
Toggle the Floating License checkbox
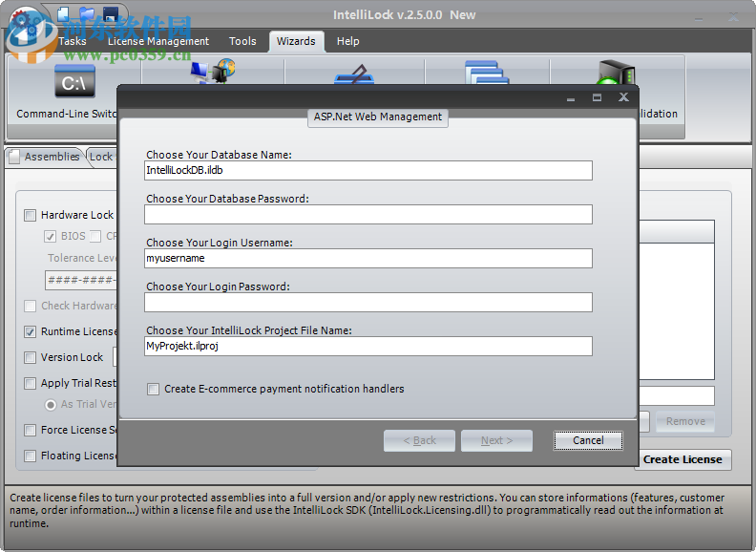pyautogui.click(x=30, y=456)
